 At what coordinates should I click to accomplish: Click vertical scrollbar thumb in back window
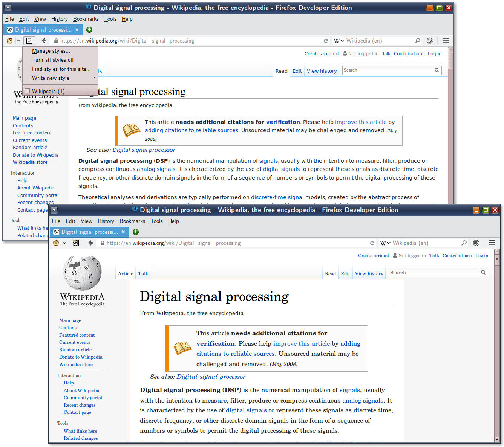pos(450,60)
